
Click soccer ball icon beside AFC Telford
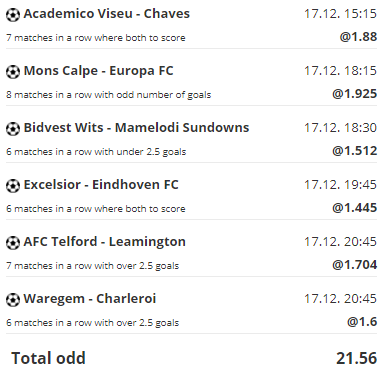[x=13, y=243]
